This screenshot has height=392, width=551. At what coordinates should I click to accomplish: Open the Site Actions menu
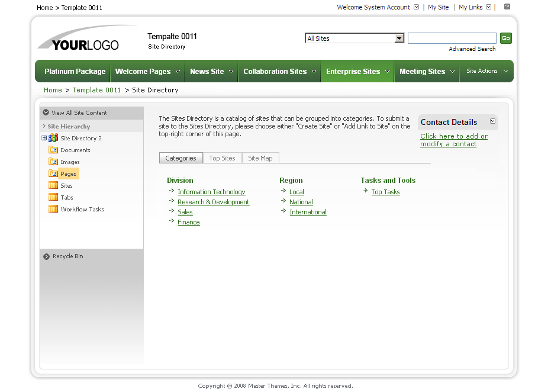coord(486,70)
